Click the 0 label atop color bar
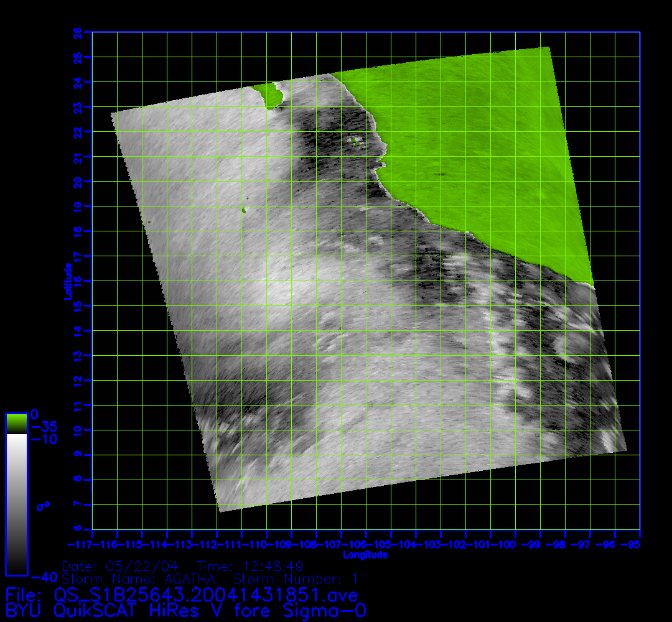672x622 pixels. pos(35,414)
